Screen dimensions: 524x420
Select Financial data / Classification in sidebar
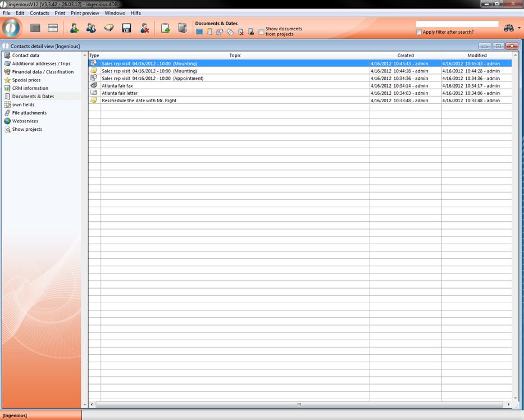coord(43,72)
